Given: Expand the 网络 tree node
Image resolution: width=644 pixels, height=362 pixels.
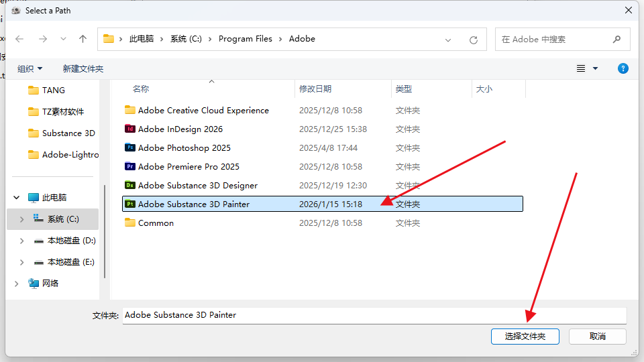Looking at the screenshot, I should tap(16, 284).
